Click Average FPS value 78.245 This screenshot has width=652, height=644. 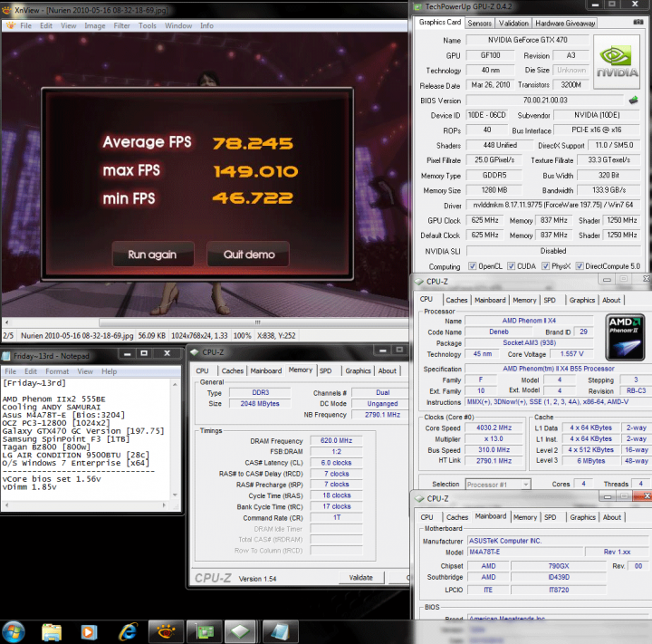(x=253, y=143)
